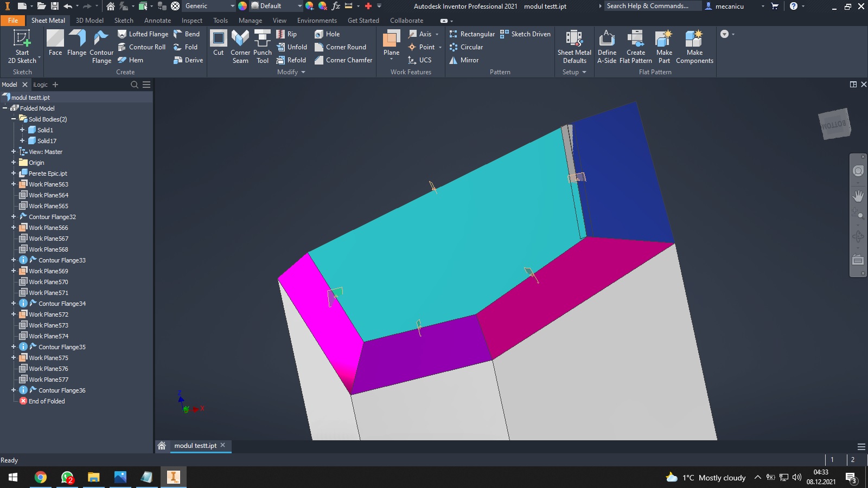Viewport: 868px width, 488px height.
Task: Select the Mirror pattern tool
Action: 464,60
